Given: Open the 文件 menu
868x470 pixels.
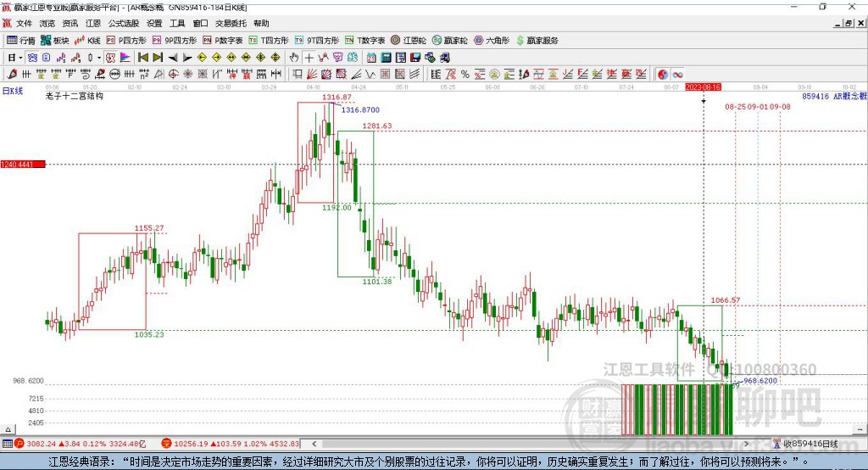Looking at the screenshot, I should tap(24, 23).
